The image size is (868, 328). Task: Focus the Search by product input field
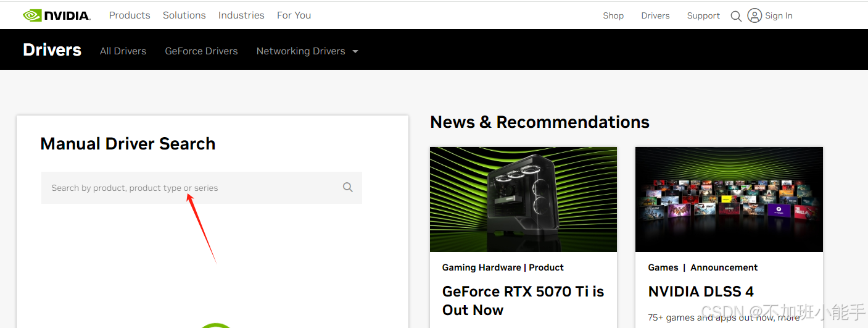(x=202, y=188)
